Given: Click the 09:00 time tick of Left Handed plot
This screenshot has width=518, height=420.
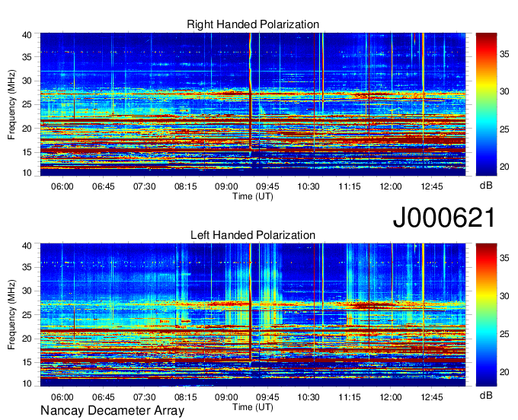Looking at the screenshot, I should 227,397.
